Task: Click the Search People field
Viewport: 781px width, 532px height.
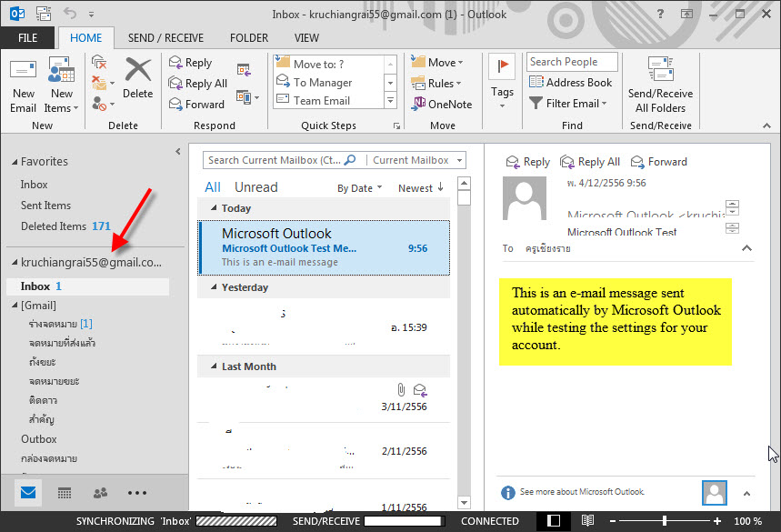Action: click(x=572, y=62)
